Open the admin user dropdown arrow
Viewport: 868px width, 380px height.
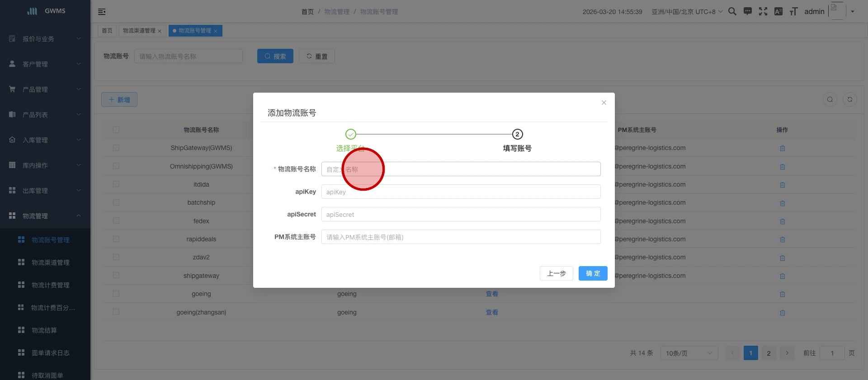point(853,12)
